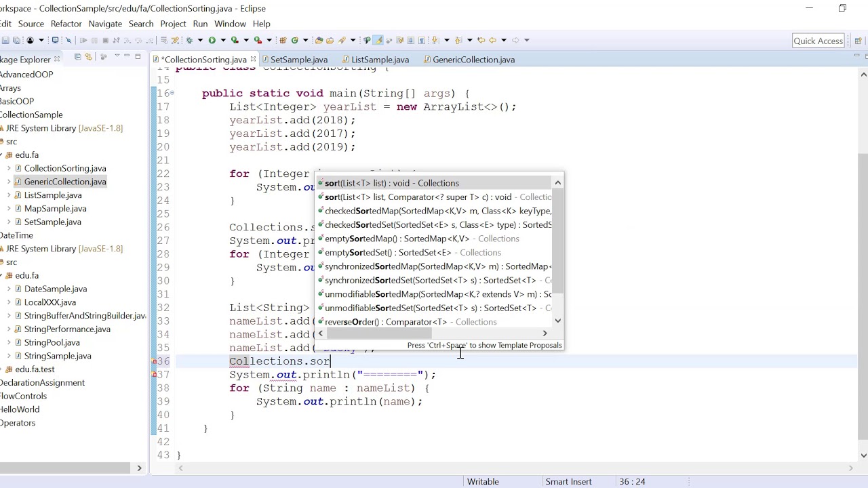Click the Open Type toolbar icon
868x488 pixels.
[319, 40]
